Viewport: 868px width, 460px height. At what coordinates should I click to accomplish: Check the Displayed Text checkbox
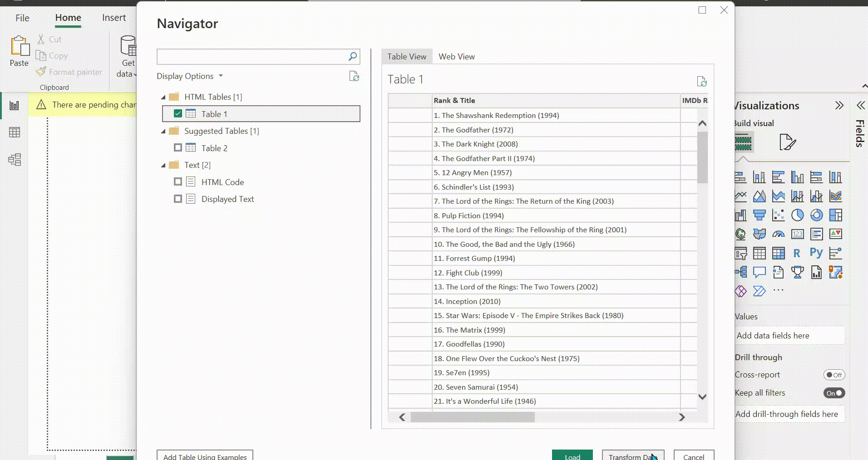pos(178,199)
